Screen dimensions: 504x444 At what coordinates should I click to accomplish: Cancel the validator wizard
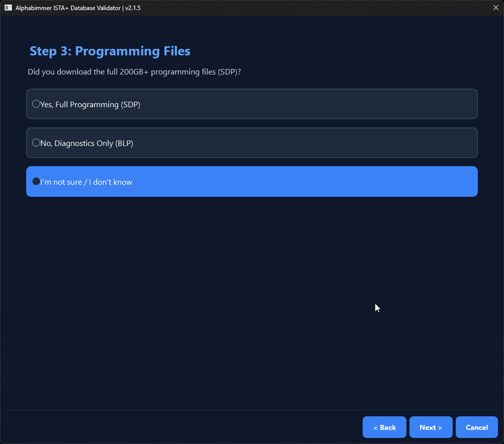(x=477, y=427)
